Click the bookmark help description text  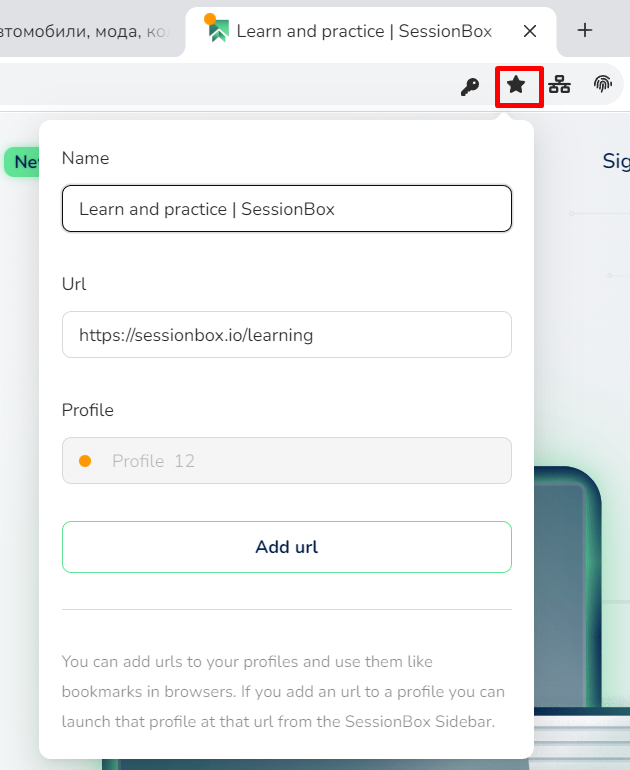click(283, 691)
